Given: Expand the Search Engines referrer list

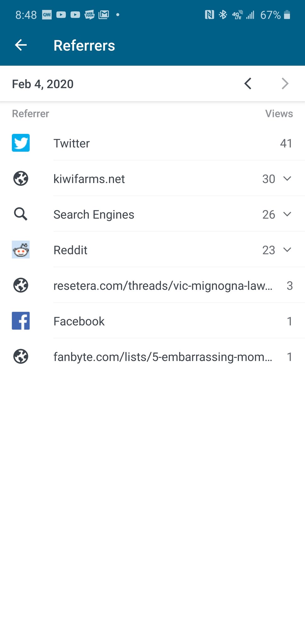Looking at the screenshot, I should tap(287, 214).
